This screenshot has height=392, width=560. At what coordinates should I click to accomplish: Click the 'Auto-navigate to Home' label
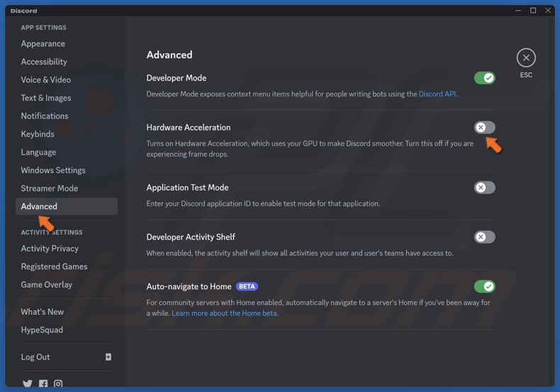189,286
